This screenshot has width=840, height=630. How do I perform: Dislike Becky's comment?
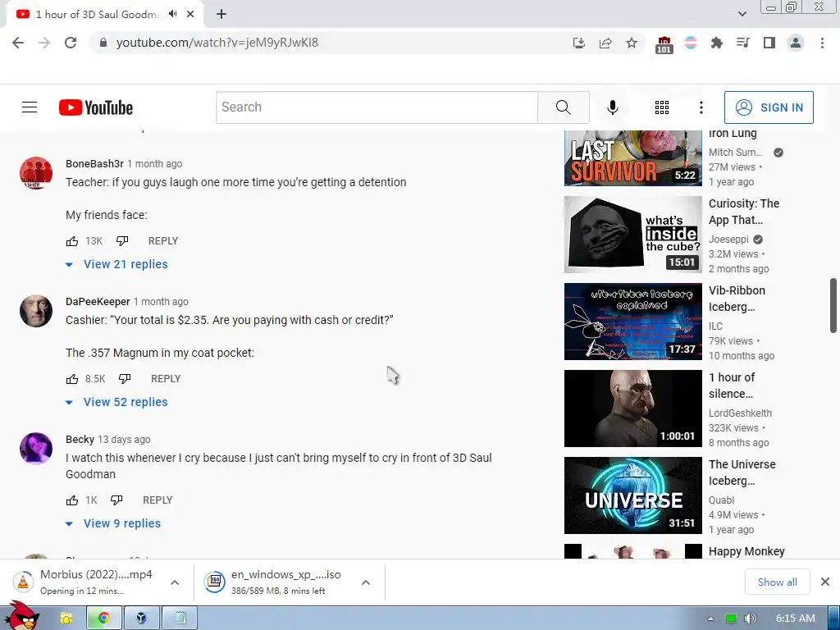click(x=116, y=500)
